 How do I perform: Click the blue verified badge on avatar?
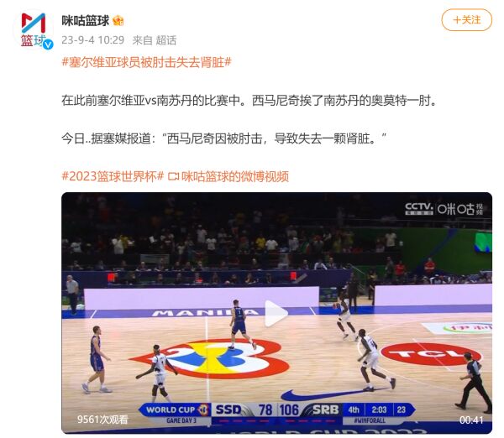[48, 44]
